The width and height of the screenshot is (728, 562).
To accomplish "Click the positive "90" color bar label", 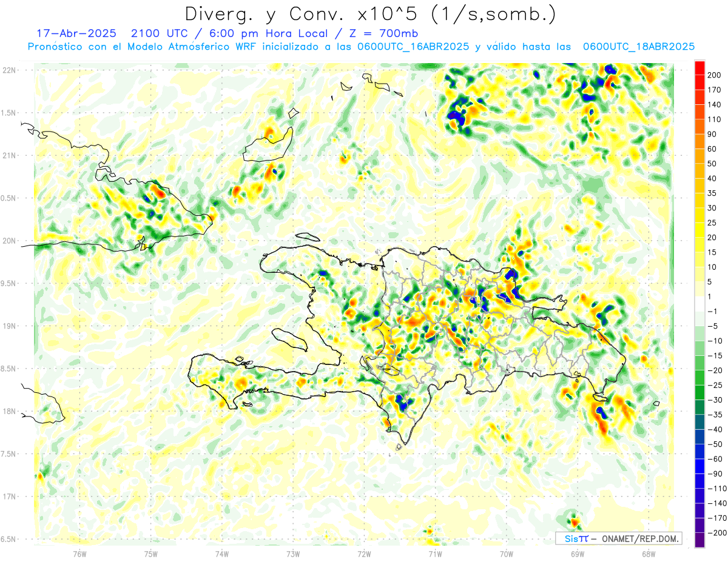I will (713, 135).
